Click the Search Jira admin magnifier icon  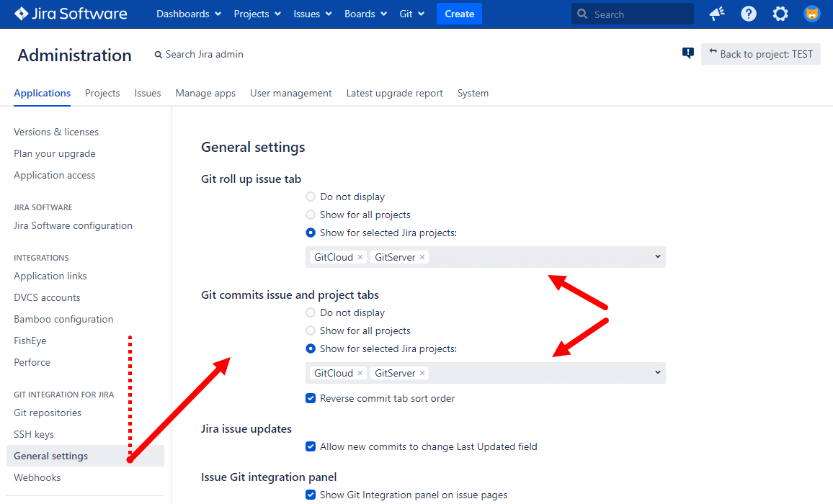(x=159, y=55)
